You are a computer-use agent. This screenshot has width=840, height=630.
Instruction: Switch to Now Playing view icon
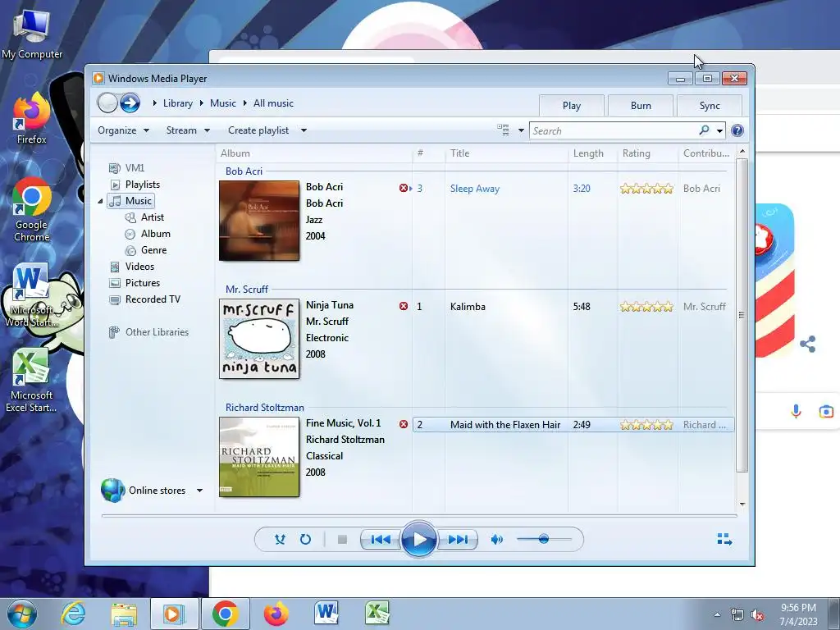pos(724,540)
